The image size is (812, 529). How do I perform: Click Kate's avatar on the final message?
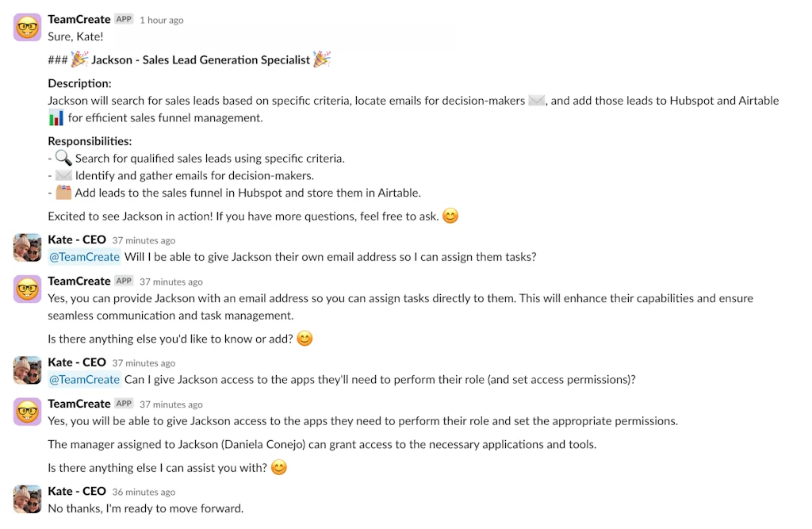(x=27, y=499)
